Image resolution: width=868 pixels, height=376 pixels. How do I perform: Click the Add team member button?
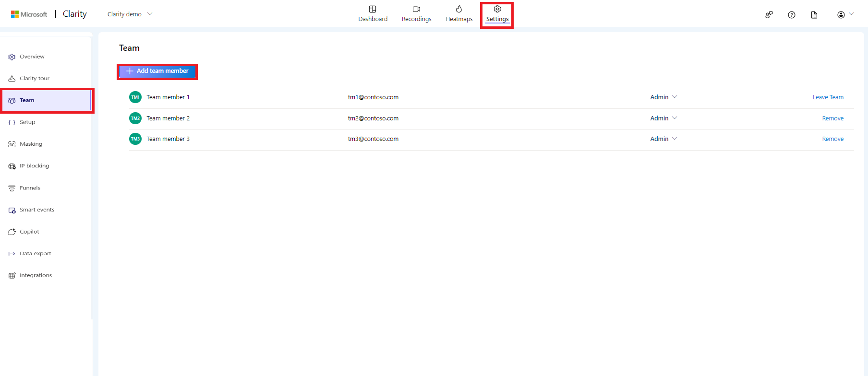[157, 71]
